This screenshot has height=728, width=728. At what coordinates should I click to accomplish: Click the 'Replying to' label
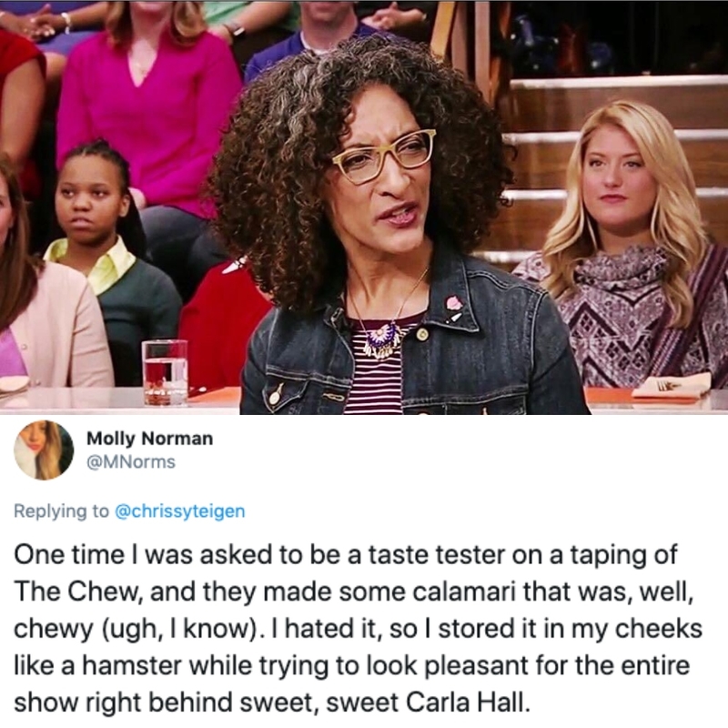[61, 511]
